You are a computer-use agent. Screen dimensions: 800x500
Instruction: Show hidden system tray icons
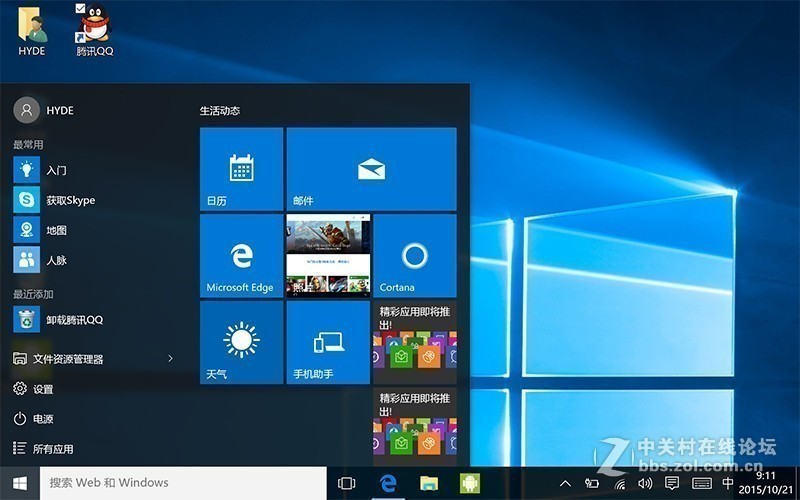click(566, 484)
